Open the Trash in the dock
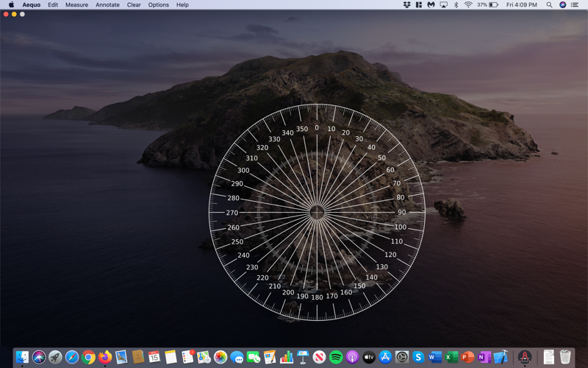Viewport: 588px width, 368px height. (x=565, y=358)
